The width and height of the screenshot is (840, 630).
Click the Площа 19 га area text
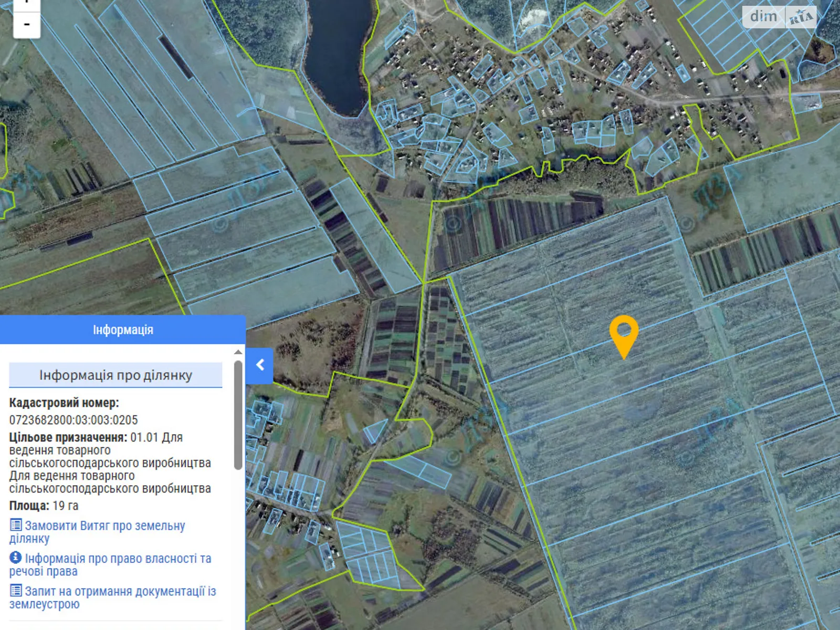44,506
